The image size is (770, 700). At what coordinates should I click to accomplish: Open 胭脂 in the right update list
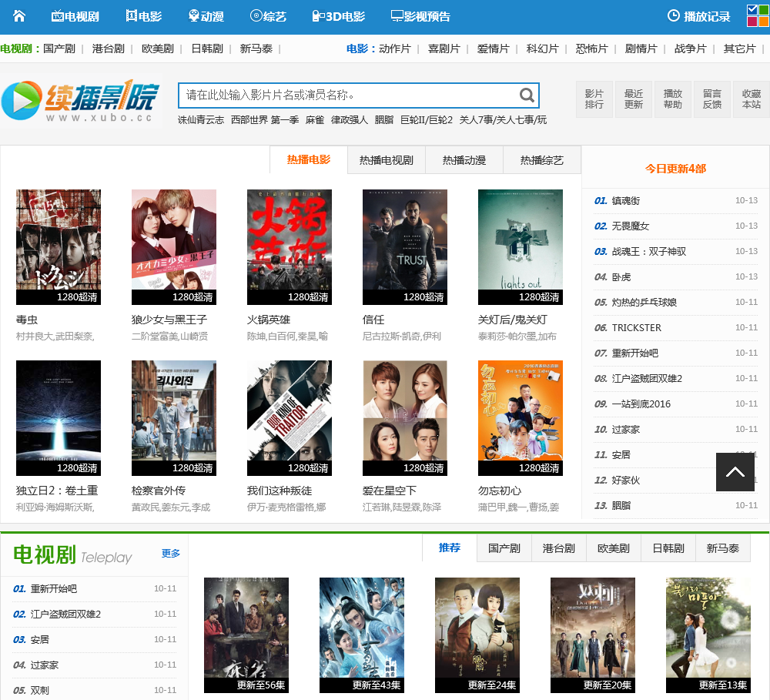(x=621, y=506)
